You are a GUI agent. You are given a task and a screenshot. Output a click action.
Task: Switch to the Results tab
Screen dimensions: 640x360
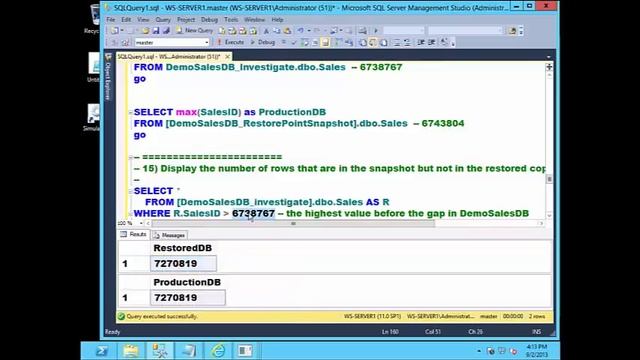click(134, 235)
